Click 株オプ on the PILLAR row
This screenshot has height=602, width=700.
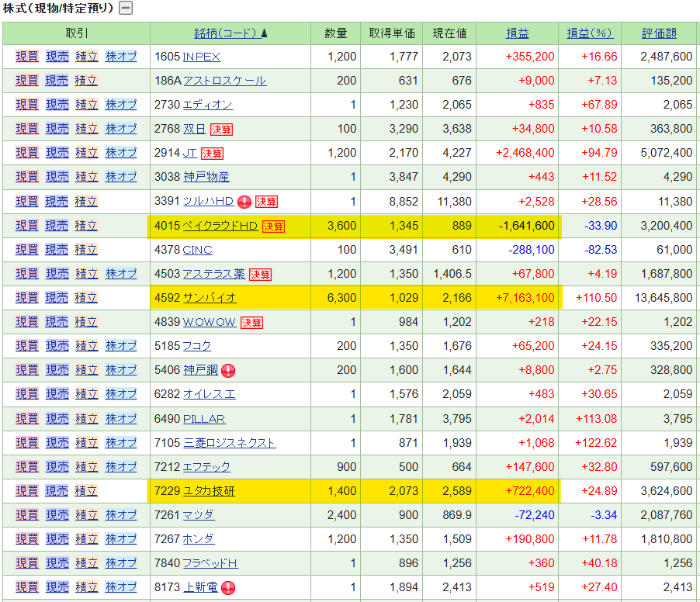(x=121, y=419)
